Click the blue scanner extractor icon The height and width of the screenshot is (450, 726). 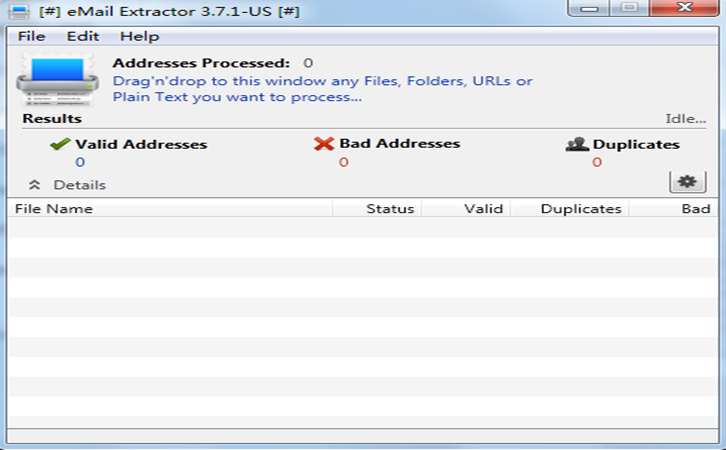pos(56,81)
